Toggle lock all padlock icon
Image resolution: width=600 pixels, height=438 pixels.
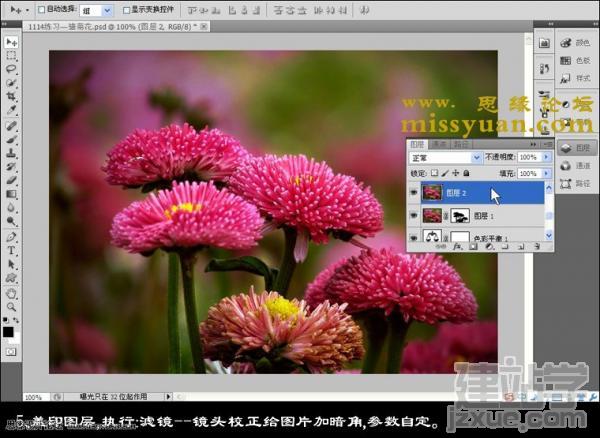pos(466,173)
